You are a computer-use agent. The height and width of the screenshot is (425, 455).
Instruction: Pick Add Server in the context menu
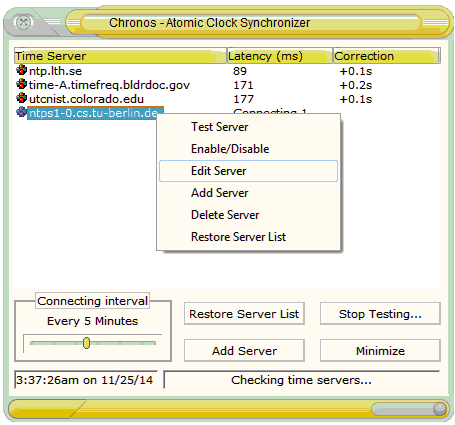tap(248, 193)
